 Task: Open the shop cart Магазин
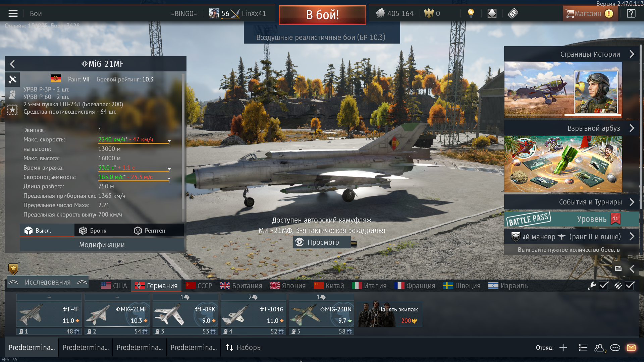(x=590, y=13)
